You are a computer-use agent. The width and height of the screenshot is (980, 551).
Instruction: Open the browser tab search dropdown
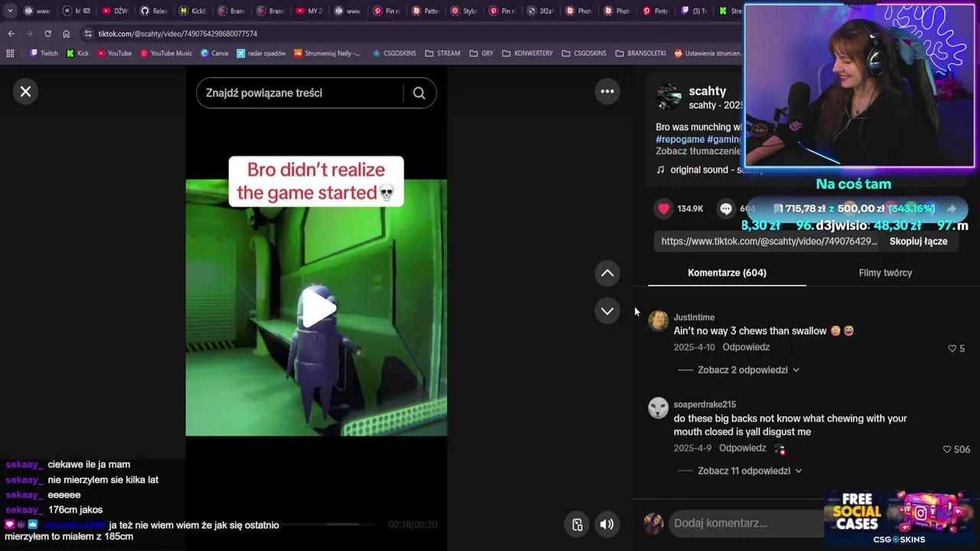coord(10,11)
